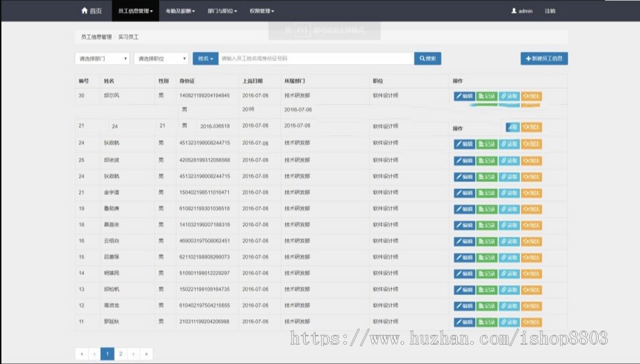This screenshot has width=640, height=364.
Task: Select pagination page 2
Action: tap(120, 354)
